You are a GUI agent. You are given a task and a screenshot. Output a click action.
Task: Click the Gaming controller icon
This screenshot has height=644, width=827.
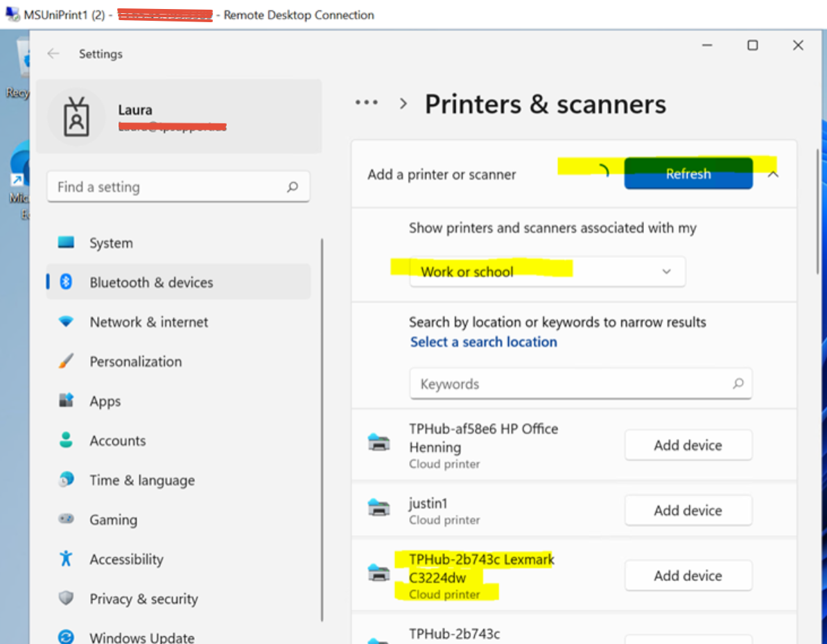click(66, 519)
